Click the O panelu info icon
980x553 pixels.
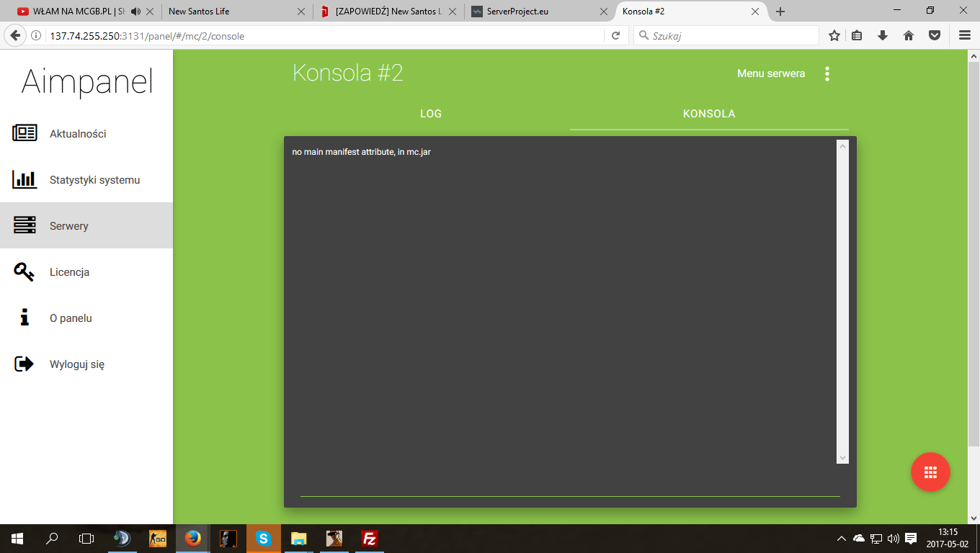[24, 318]
